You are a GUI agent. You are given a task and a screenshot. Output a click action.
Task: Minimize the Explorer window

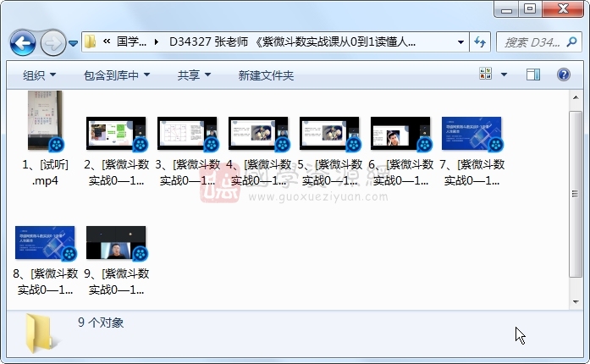tap(506, 9)
